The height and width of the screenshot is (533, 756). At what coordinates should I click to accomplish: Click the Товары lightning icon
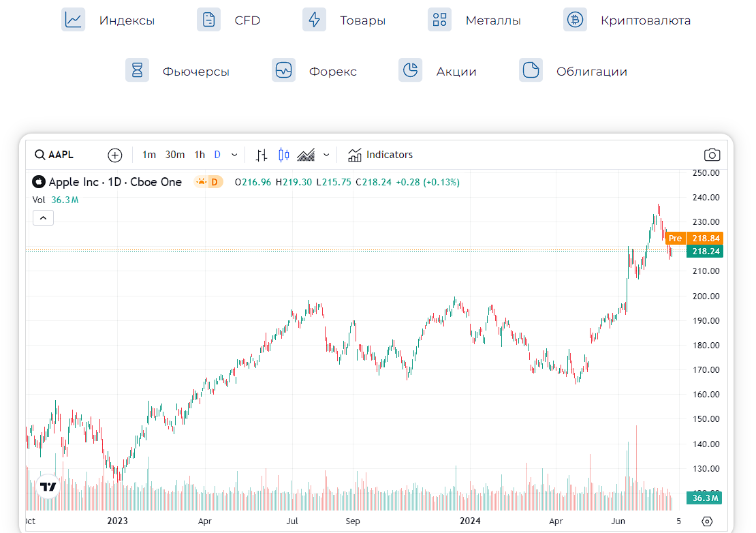pos(315,20)
